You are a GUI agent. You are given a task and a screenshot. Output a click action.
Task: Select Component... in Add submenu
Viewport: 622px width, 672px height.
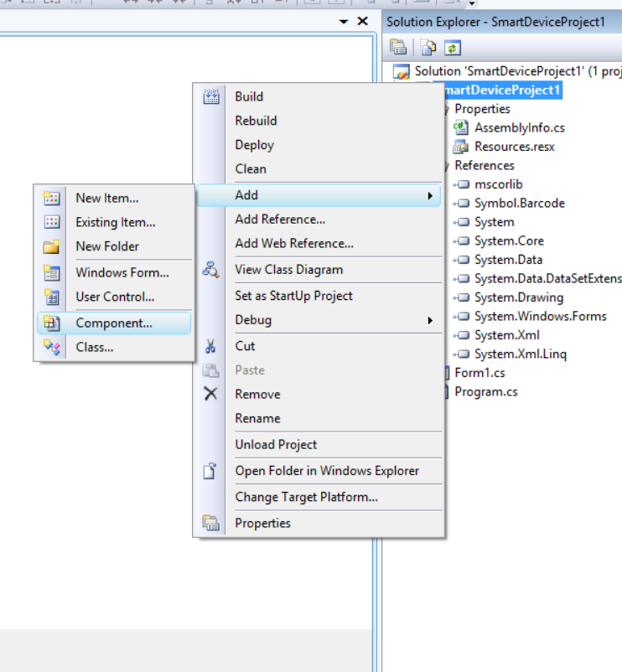tap(114, 323)
